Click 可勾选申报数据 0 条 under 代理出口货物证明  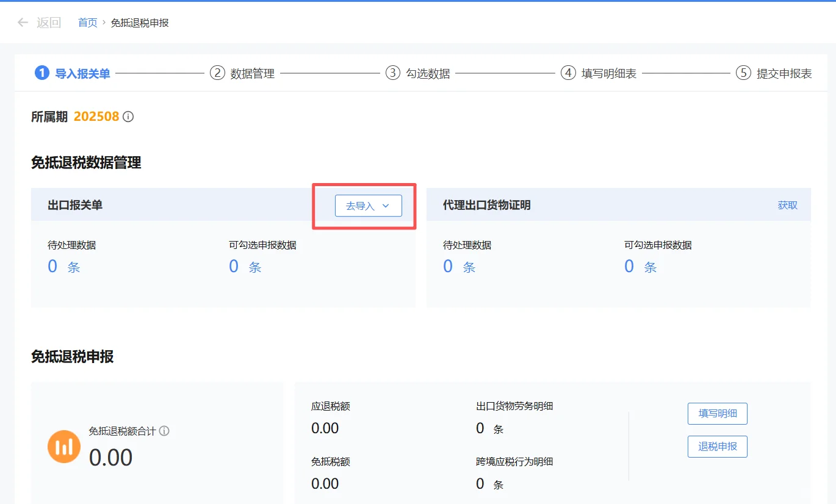636,266
